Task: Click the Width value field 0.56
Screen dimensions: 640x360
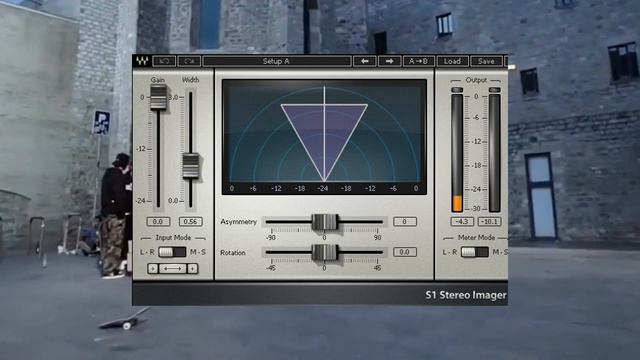Action: (x=190, y=222)
